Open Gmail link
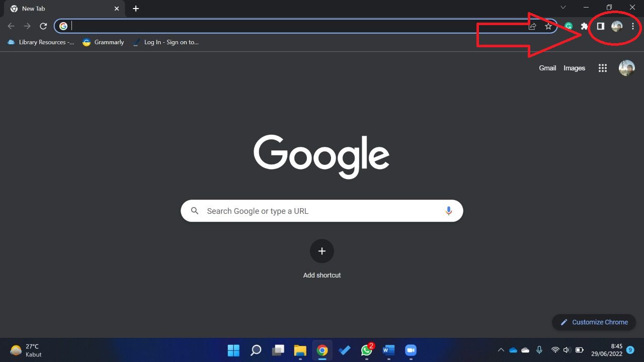Viewport: 644px width, 362px height. [x=547, y=68]
